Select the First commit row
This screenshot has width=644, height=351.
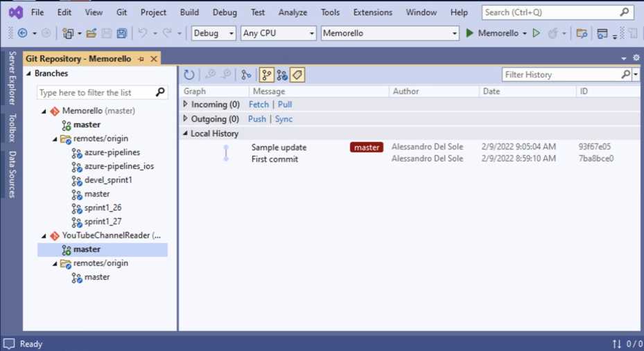point(410,159)
